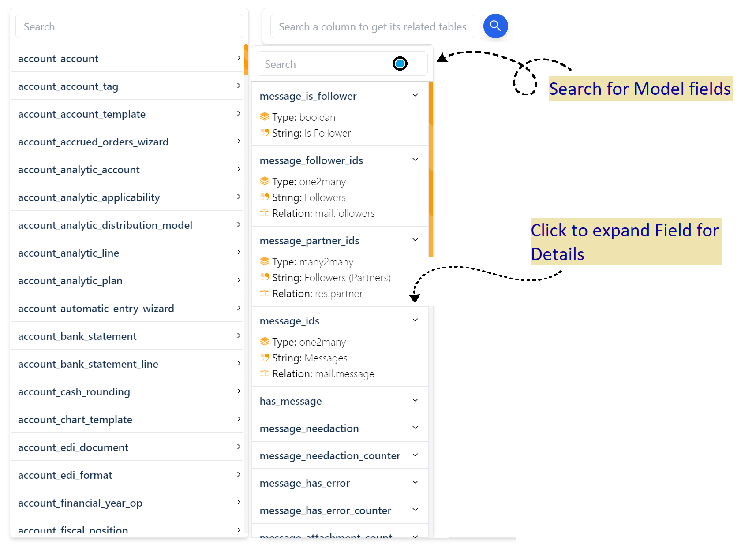Collapse the message_partner_ids field
The height and width of the screenshot is (544, 756).
pos(415,240)
